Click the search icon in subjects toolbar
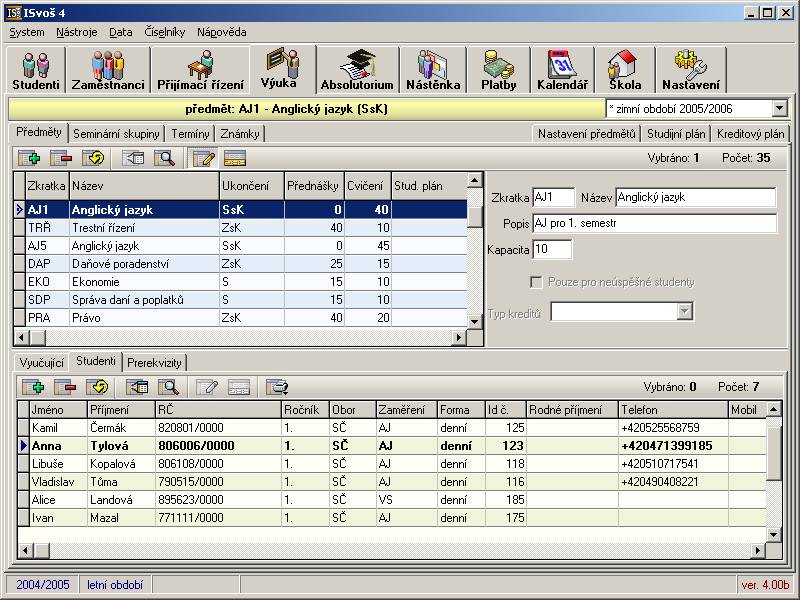 point(165,158)
